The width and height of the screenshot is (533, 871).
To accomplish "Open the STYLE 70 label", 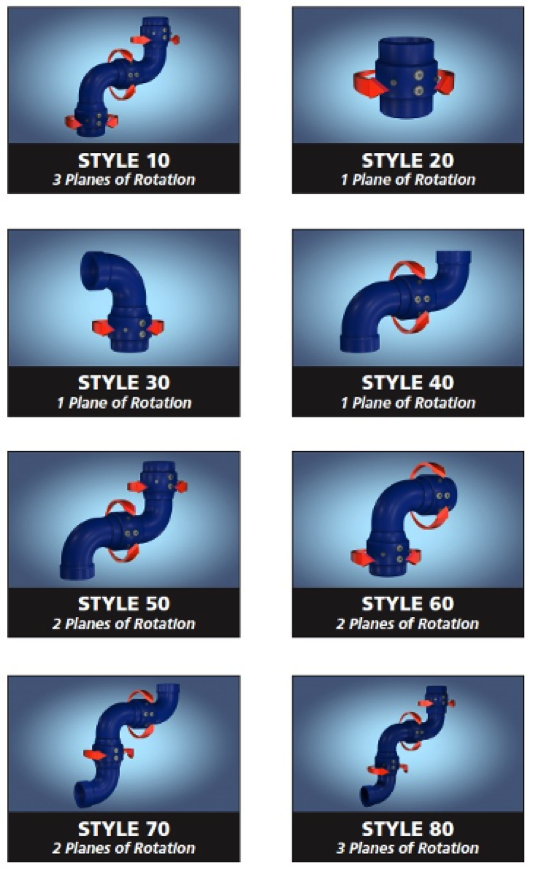I will tap(124, 829).
